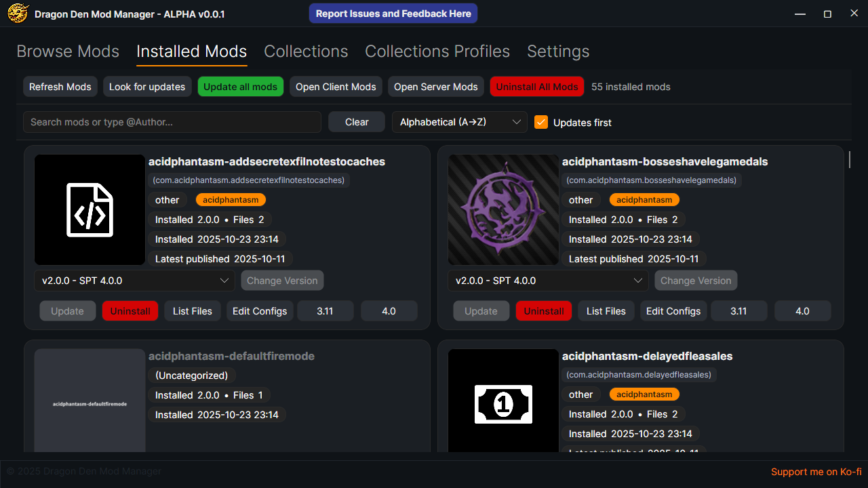
Task: Toggle the Updates first checkbox
Action: coord(541,122)
